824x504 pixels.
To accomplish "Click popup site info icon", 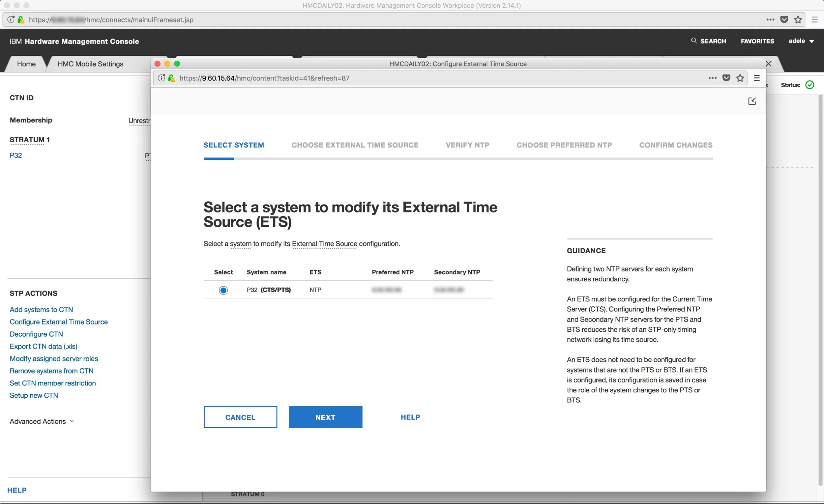I will (x=162, y=78).
